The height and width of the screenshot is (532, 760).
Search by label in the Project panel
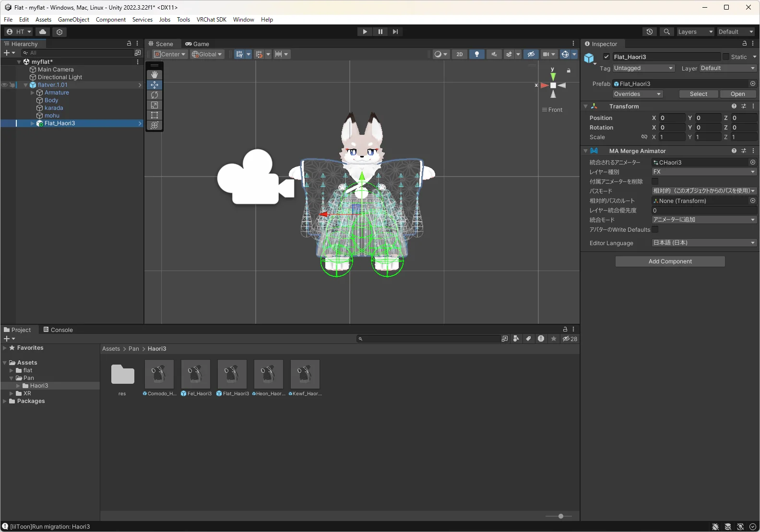coord(529,339)
